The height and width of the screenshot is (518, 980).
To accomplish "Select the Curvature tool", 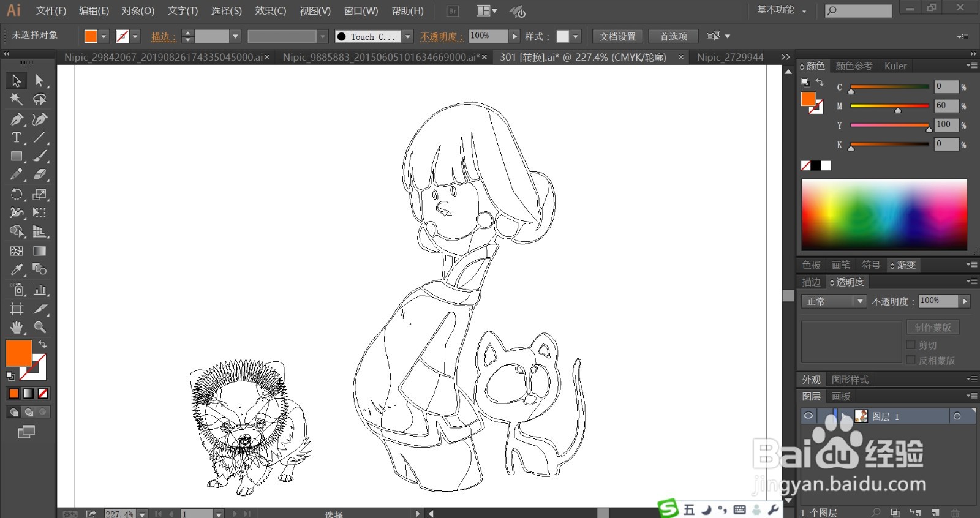I will coord(40,119).
